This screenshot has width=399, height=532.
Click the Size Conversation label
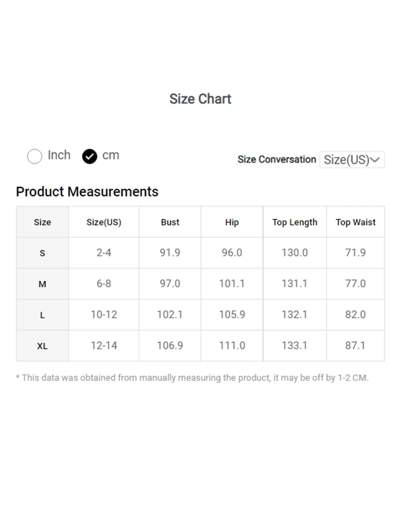277,160
